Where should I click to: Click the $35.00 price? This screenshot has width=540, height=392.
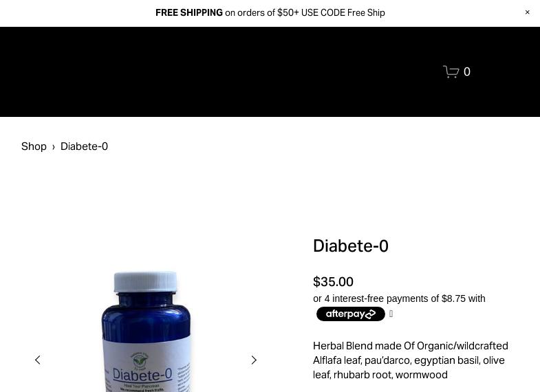pos(333,282)
